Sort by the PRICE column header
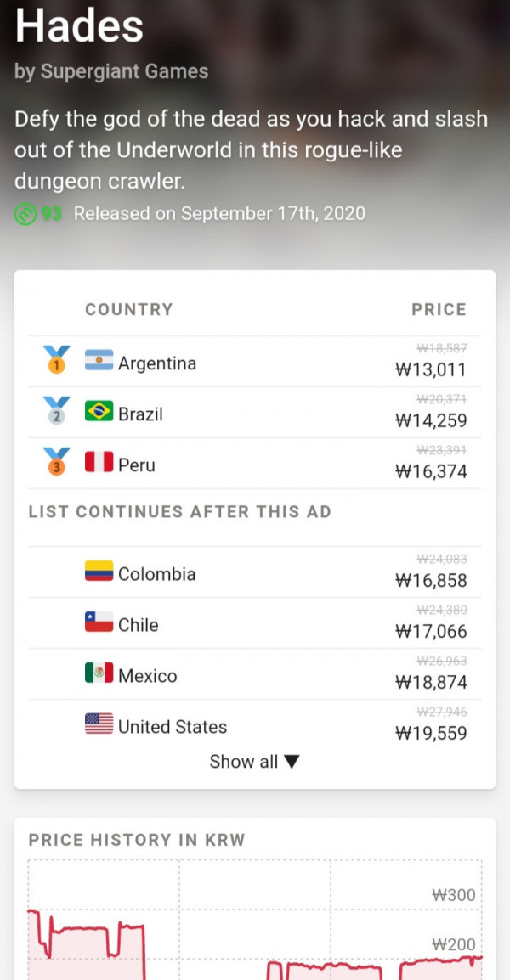510x980 pixels. [439, 309]
